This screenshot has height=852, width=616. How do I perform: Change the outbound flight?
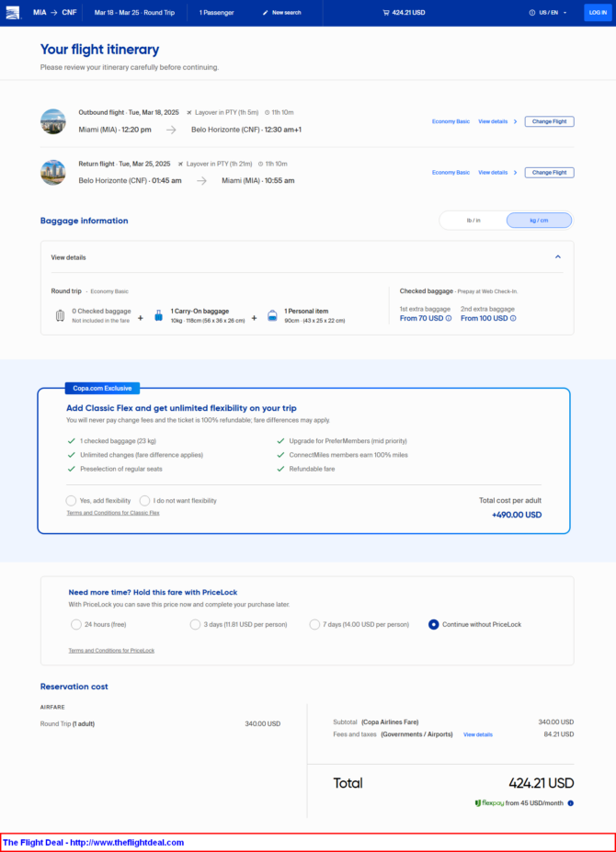tap(549, 121)
